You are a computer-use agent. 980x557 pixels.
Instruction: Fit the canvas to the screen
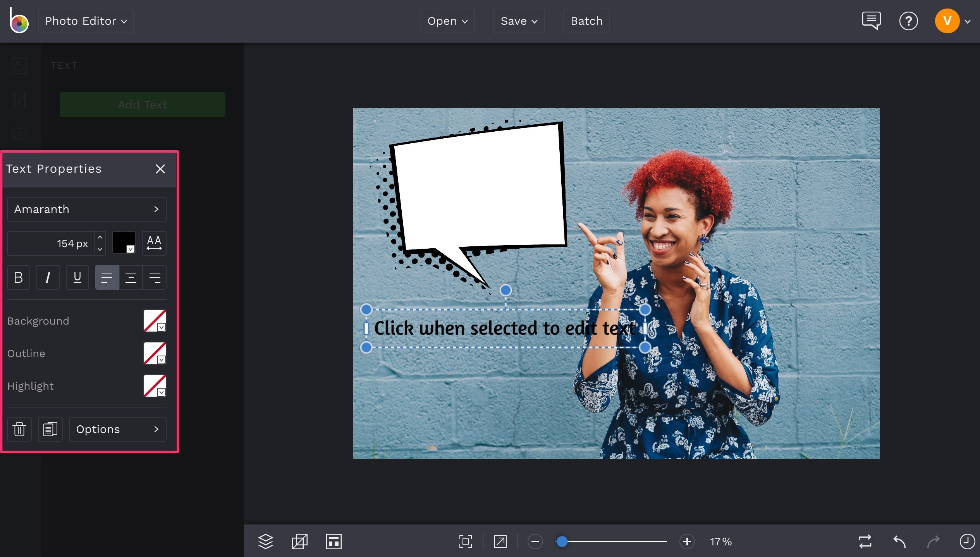466,542
